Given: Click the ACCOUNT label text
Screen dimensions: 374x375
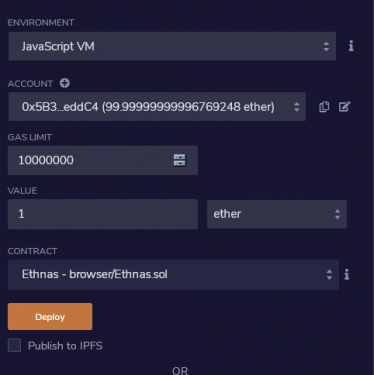Looking at the screenshot, I should (x=30, y=83).
